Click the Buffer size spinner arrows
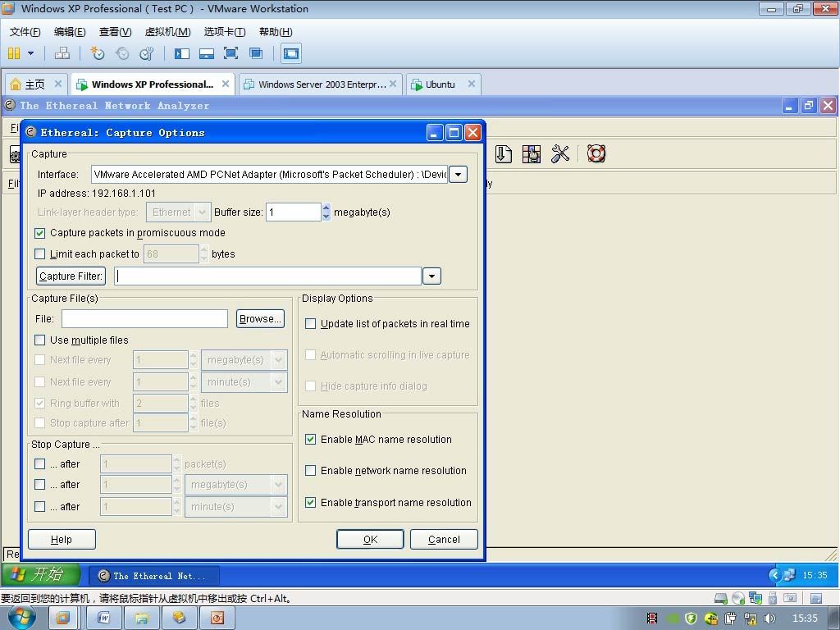840x630 pixels. (326, 212)
